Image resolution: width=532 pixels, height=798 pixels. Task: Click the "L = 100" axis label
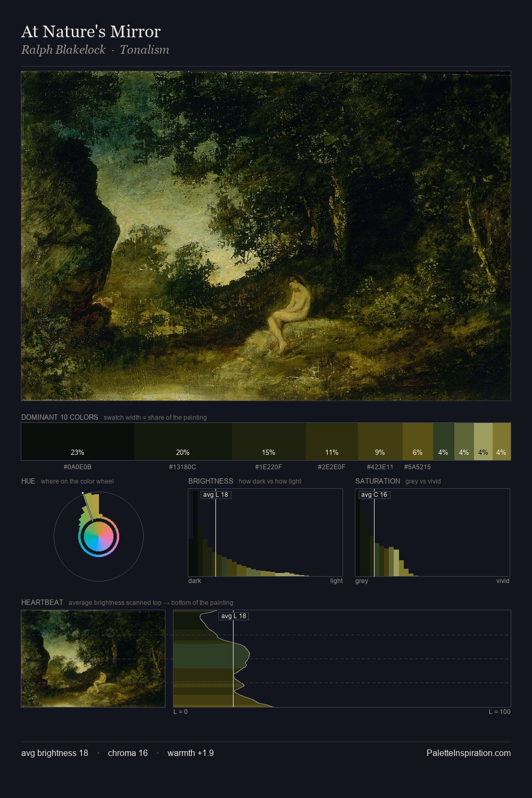tap(500, 712)
